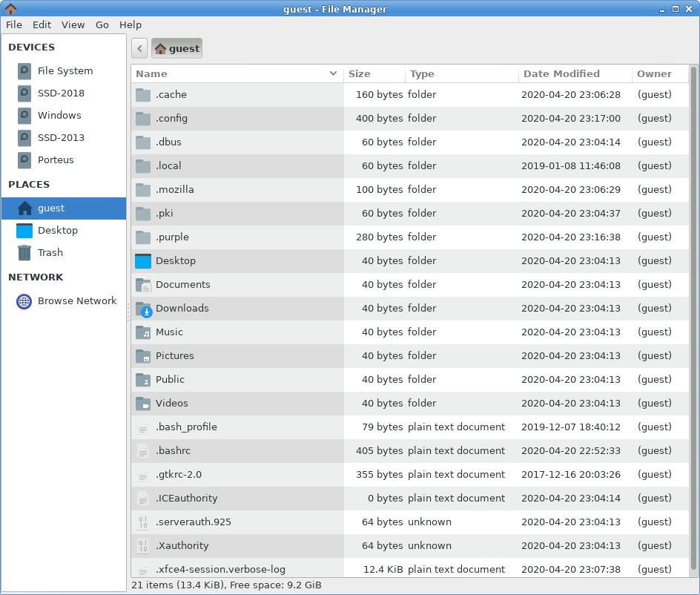Open Trash in the Places sidebar
Image resolution: width=700 pixels, height=595 pixels.
[x=50, y=253]
